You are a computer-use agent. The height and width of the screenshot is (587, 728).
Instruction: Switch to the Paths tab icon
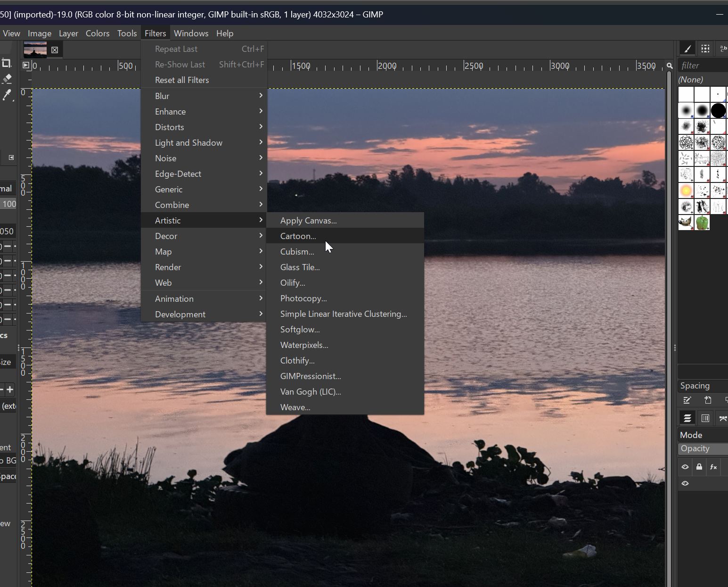(722, 418)
